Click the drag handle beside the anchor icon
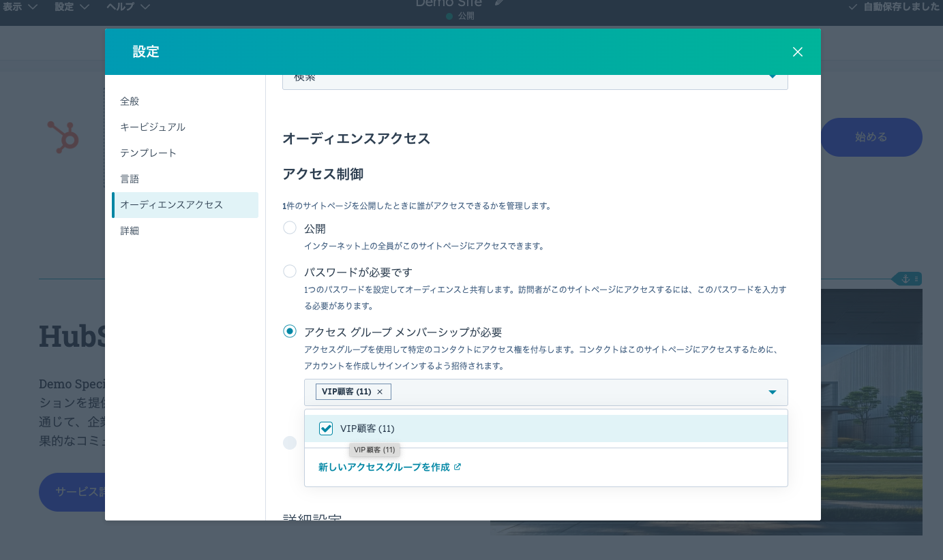943x560 pixels. point(917,279)
